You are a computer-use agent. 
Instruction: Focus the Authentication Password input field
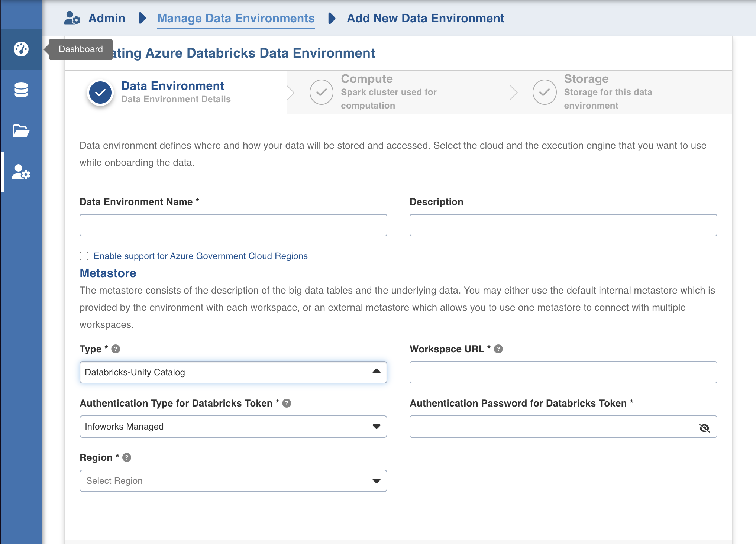[x=563, y=427]
